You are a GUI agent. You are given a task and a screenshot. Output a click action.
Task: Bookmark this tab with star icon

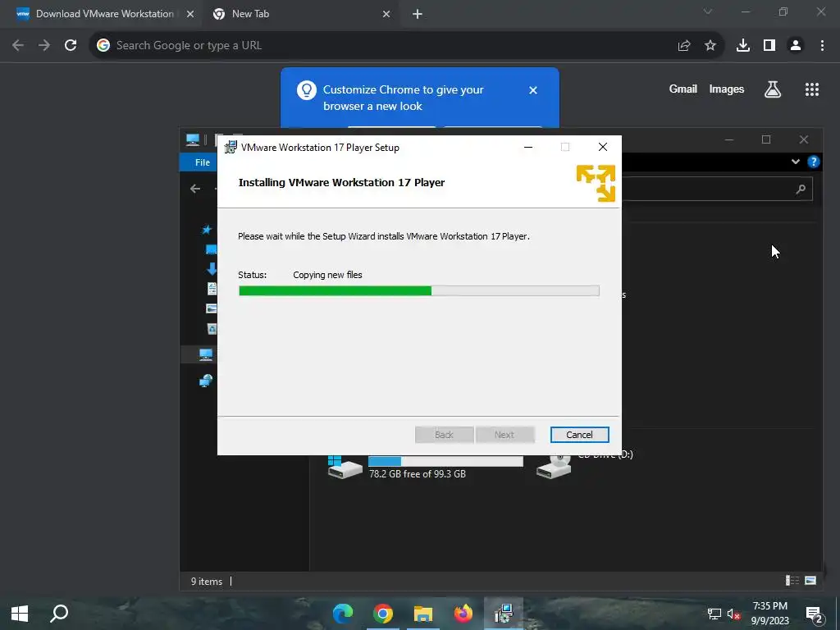[710, 46]
